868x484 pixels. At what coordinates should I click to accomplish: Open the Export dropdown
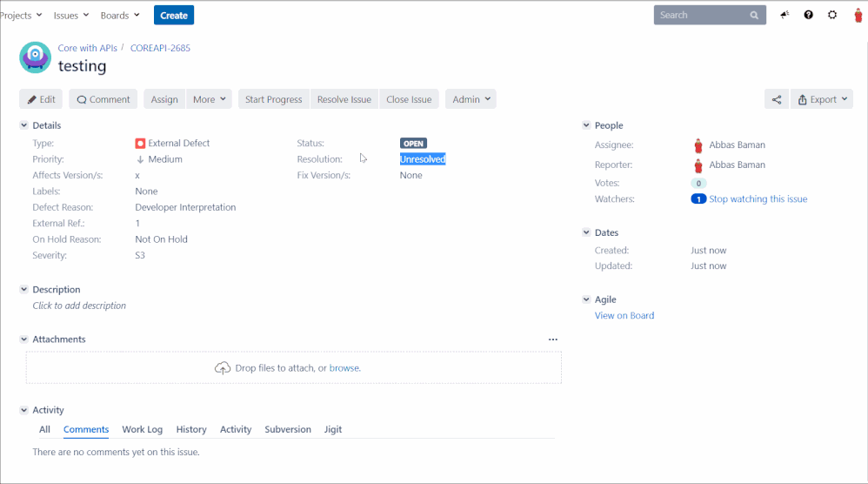(822, 100)
